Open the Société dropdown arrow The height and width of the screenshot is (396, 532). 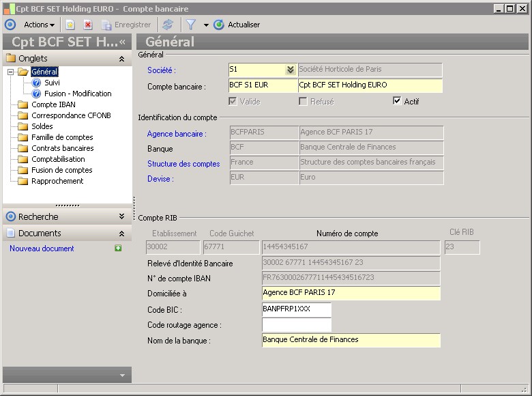[x=290, y=70]
